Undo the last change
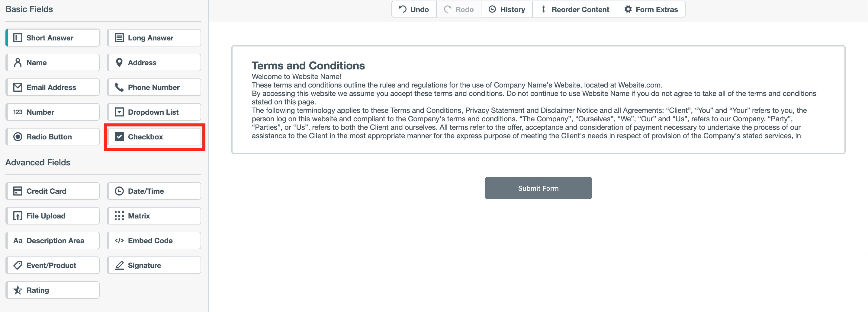This screenshot has height=312, width=868. (414, 9)
